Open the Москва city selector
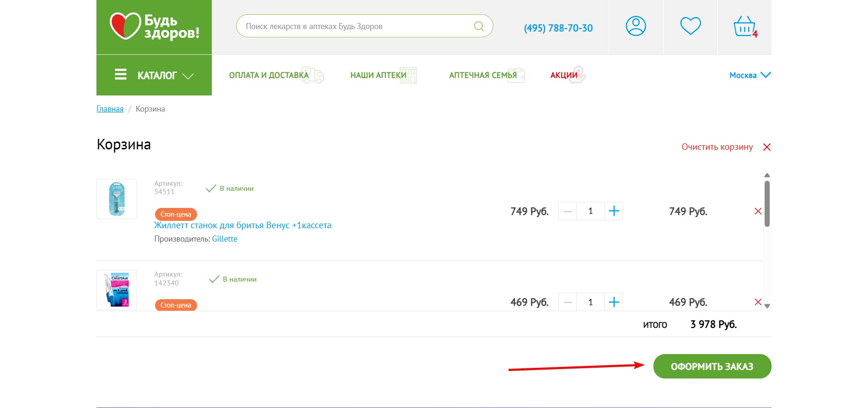Image resolution: width=868 pixels, height=408 pixels. pos(750,75)
